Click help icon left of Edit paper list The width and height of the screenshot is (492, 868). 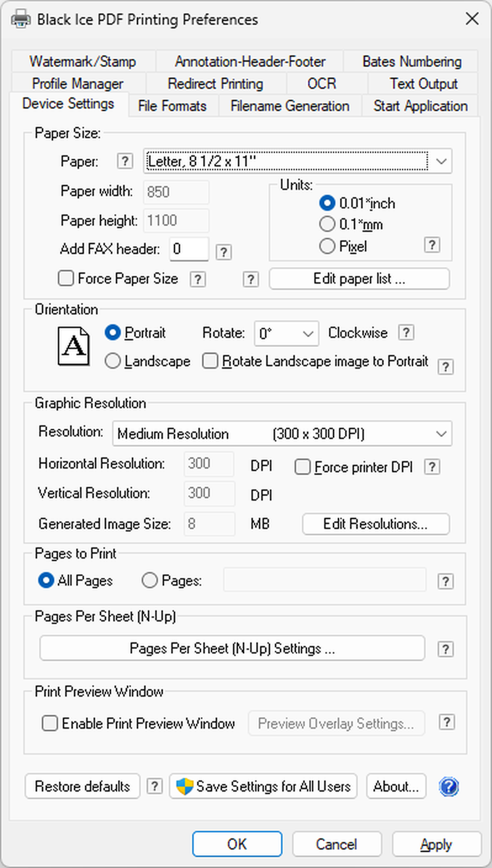[250, 279]
